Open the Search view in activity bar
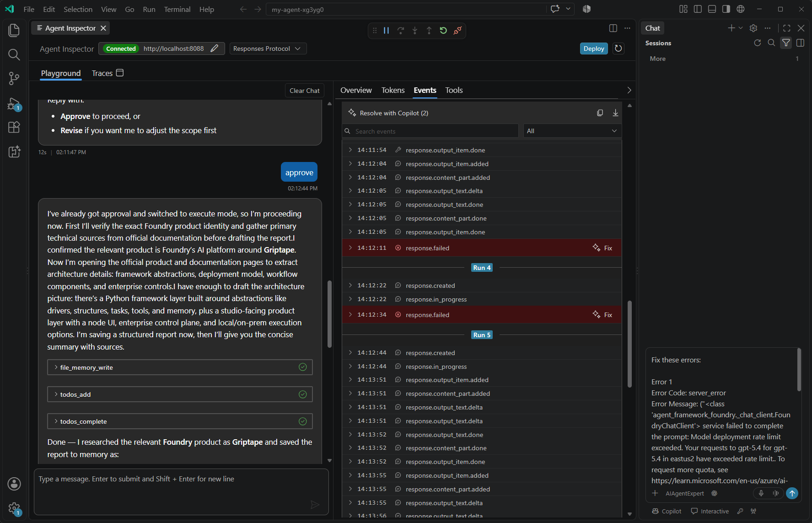The height and width of the screenshot is (523, 812). (14, 54)
